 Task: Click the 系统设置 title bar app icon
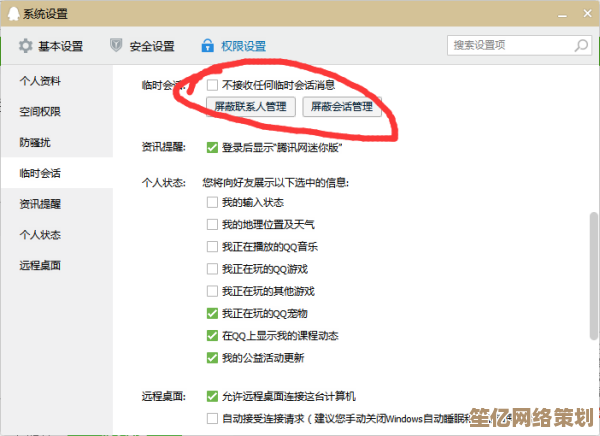[x=10, y=11]
